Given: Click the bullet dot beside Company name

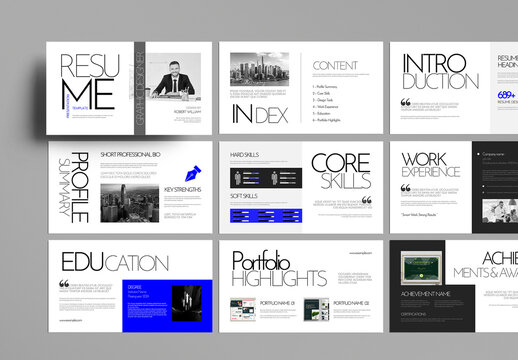Looking at the screenshot, I should (478, 154).
